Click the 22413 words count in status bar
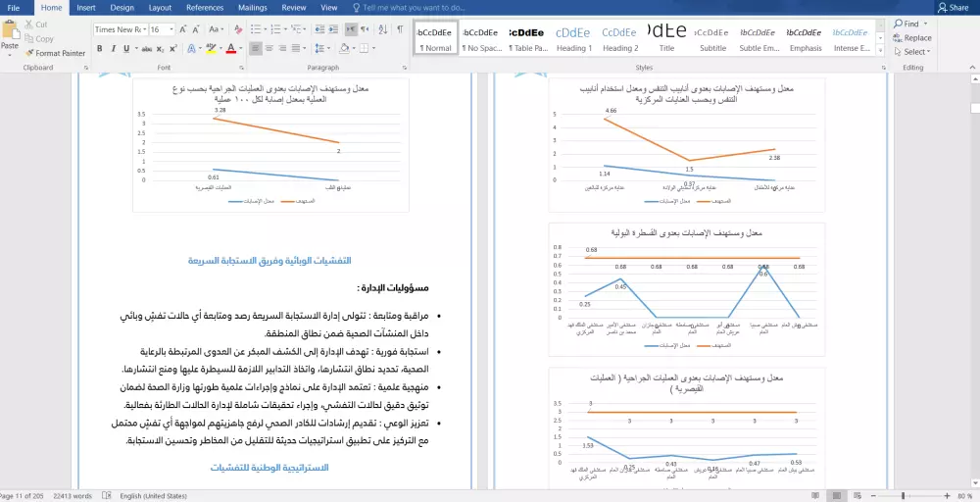The height and width of the screenshot is (502, 980). [x=73, y=496]
